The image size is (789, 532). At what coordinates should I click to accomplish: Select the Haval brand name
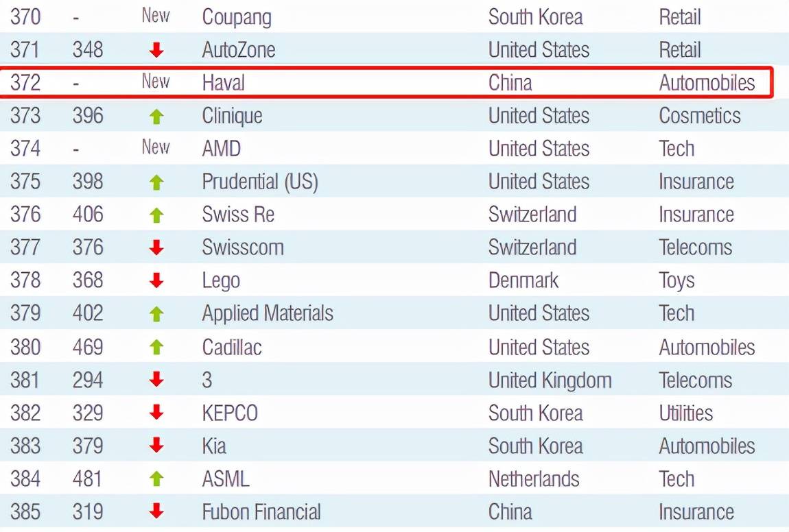click(223, 83)
